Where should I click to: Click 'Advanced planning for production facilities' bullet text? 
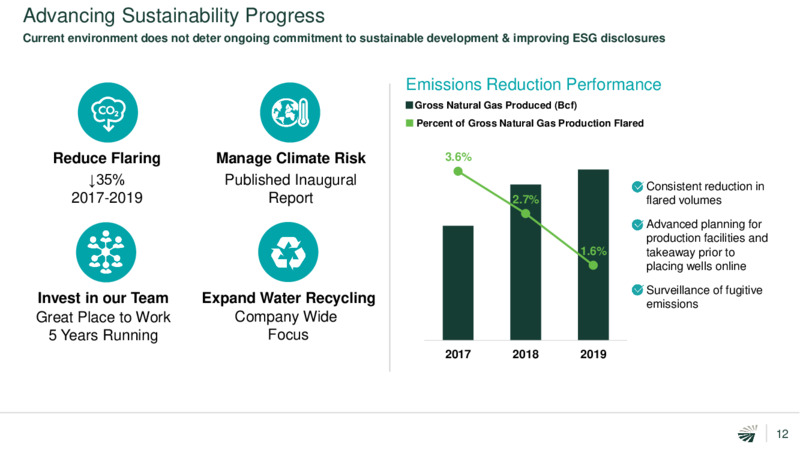(x=707, y=245)
